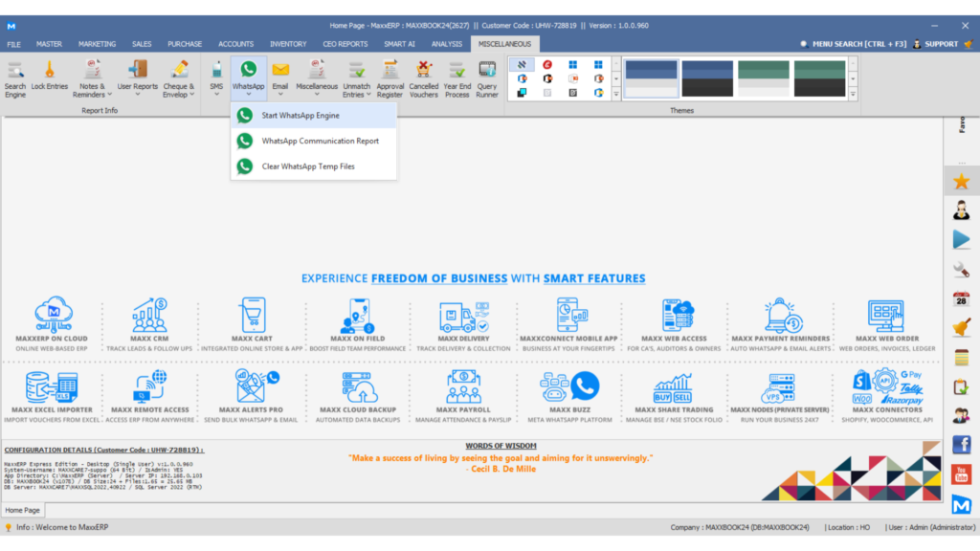Select the first blue theme swatch
980x551 pixels.
(x=651, y=78)
